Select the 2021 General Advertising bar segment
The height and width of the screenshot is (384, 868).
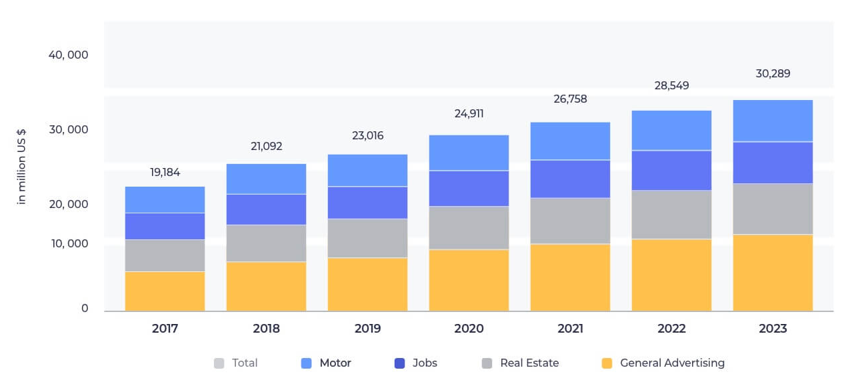pyautogui.click(x=570, y=278)
